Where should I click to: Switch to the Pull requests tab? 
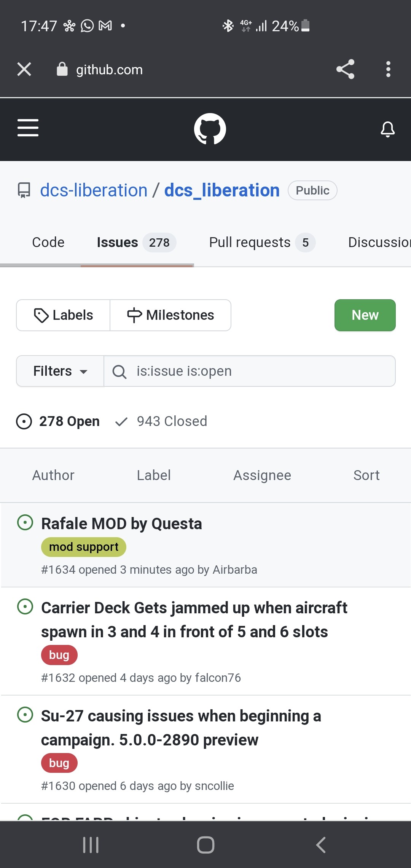(262, 243)
